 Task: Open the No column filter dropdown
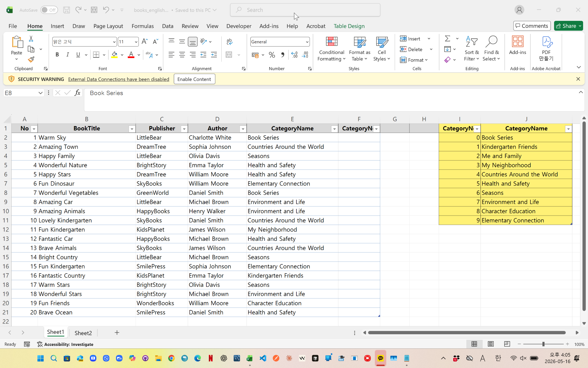[x=34, y=129]
